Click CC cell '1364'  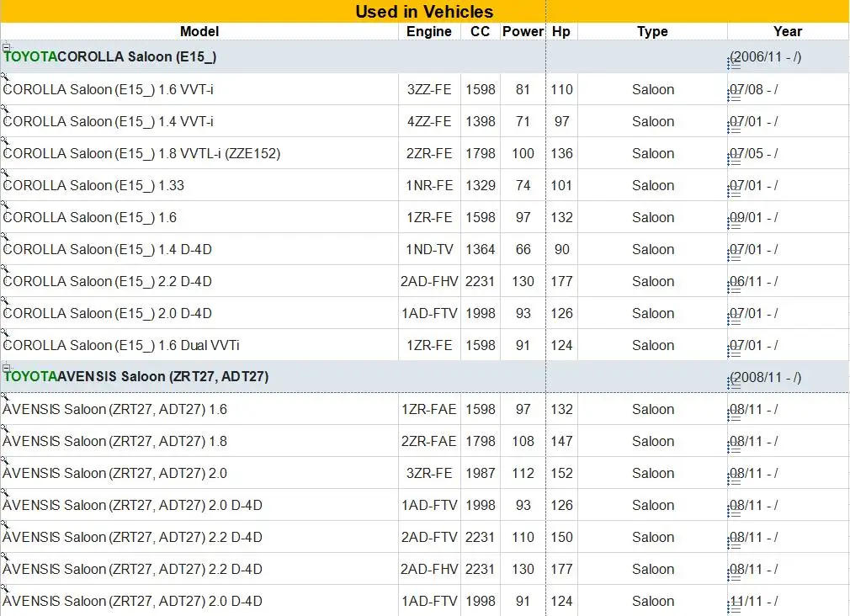[481, 249]
